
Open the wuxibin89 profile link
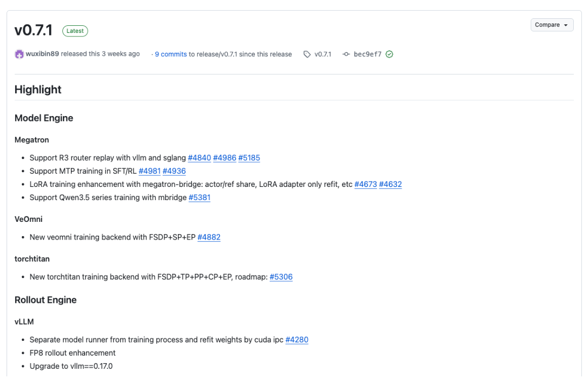(x=42, y=54)
